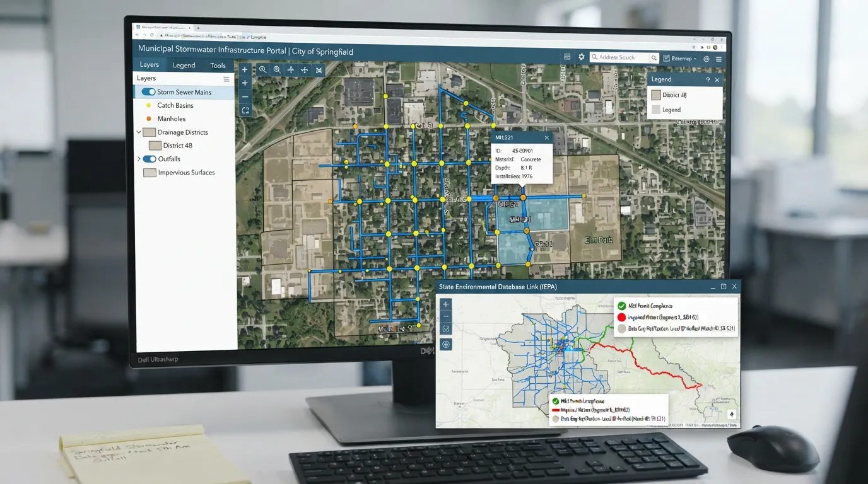The image size is (868, 484).
Task: Open the Layers panel hamburger menu
Action: 226,79
